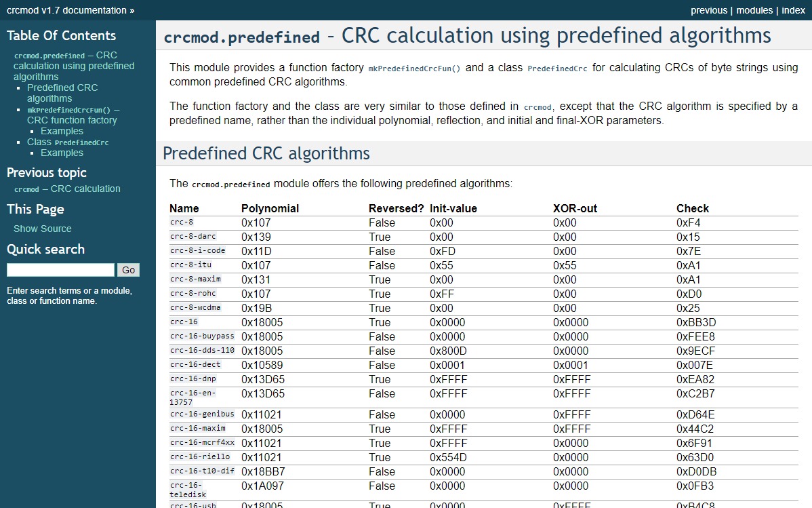Navigate to previous topic "crcmod – CRC calculation"
Image resolution: width=812 pixels, height=508 pixels.
pos(66,189)
